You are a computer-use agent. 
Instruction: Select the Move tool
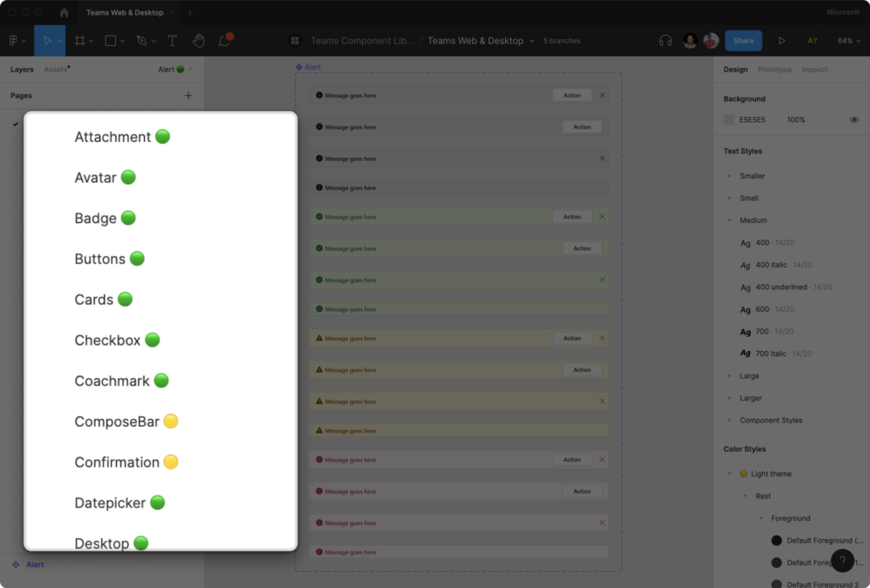click(47, 40)
